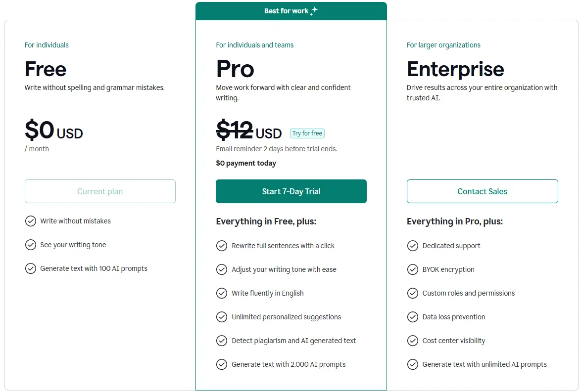Click the checkmark icon beside 'Data loss prevention'
The image size is (582, 392).
413,317
